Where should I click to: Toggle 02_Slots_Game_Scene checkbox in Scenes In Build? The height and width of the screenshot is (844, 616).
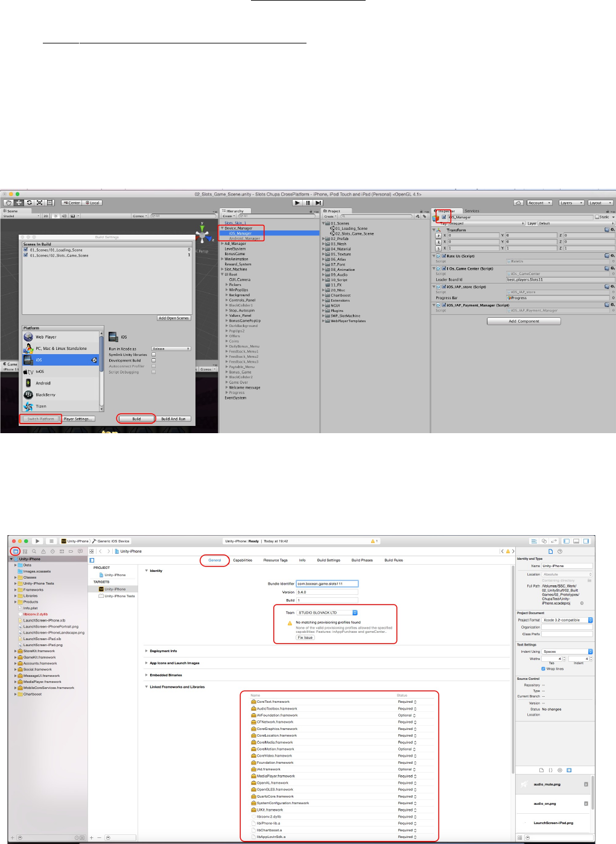(x=25, y=255)
